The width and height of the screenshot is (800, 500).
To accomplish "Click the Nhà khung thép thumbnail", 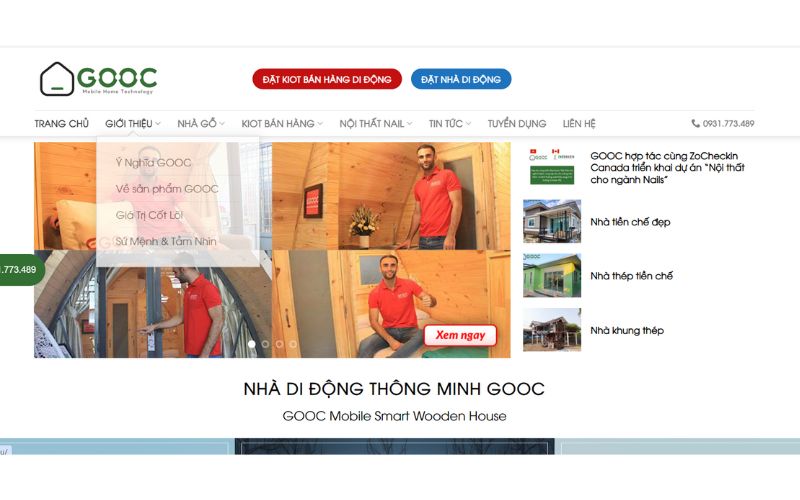I will tap(552, 330).
